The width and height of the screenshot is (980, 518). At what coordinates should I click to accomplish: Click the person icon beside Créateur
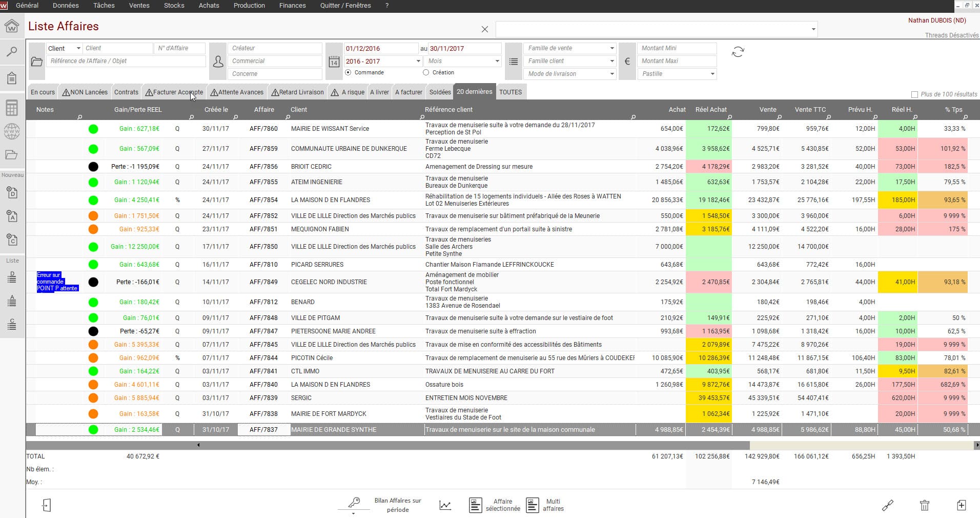tap(218, 62)
